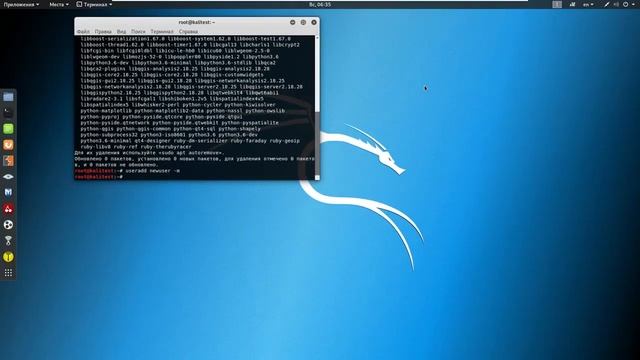Open the Терминал menu in terminal menubar
Screen dimensions: 640x360
click(162, 31)
